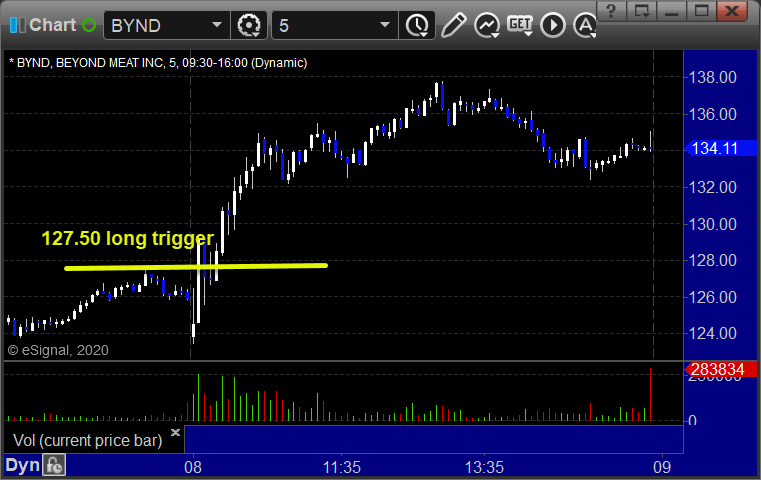Click the 134.11 current price marker
This screenshot has width=761, height=480.
click(x=720, y=149)
